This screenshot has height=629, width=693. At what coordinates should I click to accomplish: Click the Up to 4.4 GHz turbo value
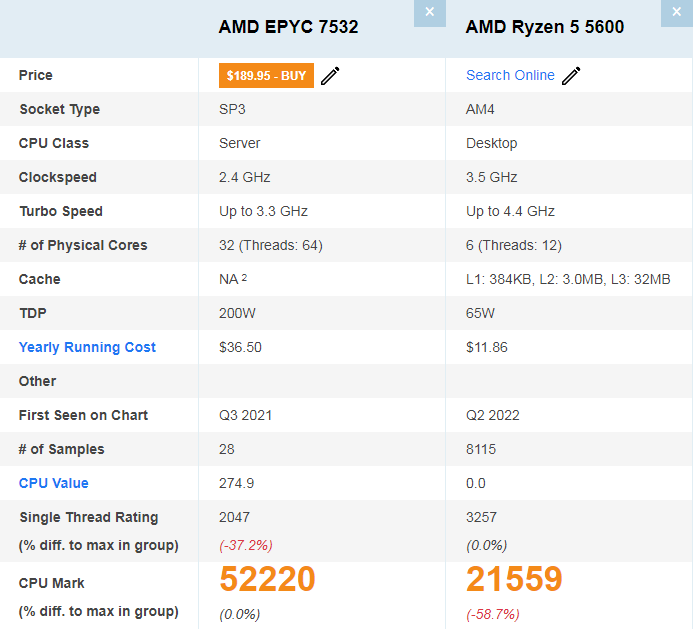click(510, 211)
